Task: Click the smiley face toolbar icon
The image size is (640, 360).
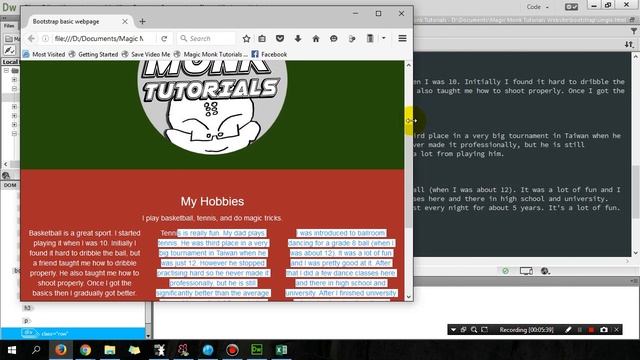Action: (333, 38)
